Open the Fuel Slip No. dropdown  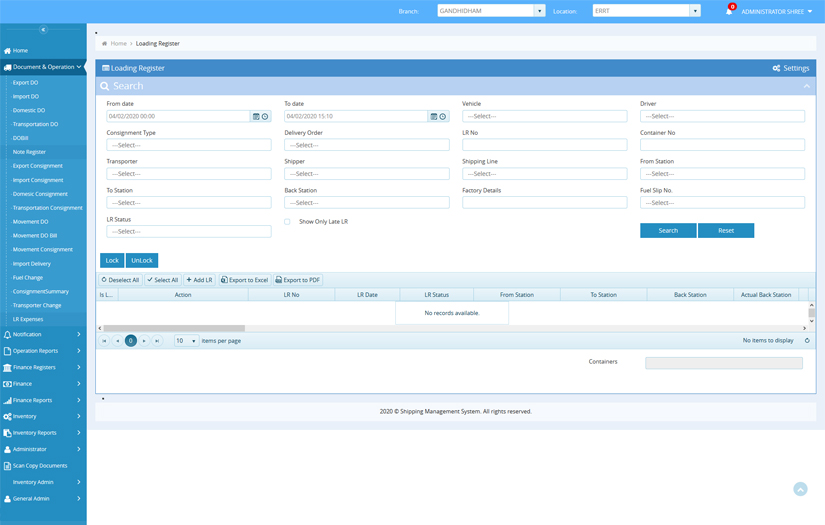click(722, 203)
